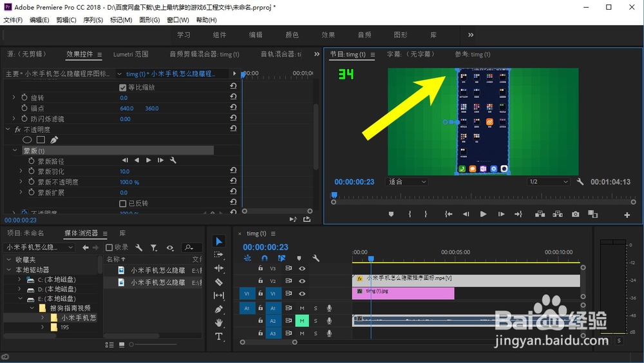
Task: Switch to the Color workspace
Action: (292, 35)
